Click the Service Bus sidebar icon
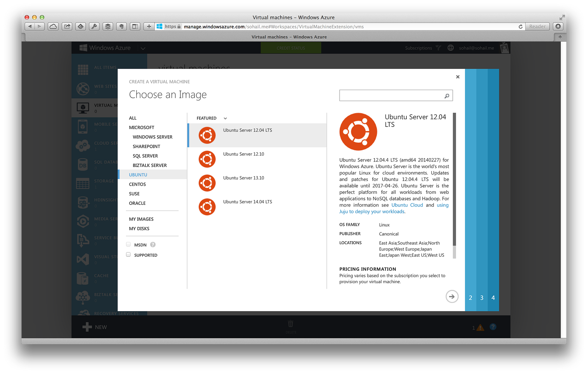Screen dimensions: 588x374 (83, 241)
